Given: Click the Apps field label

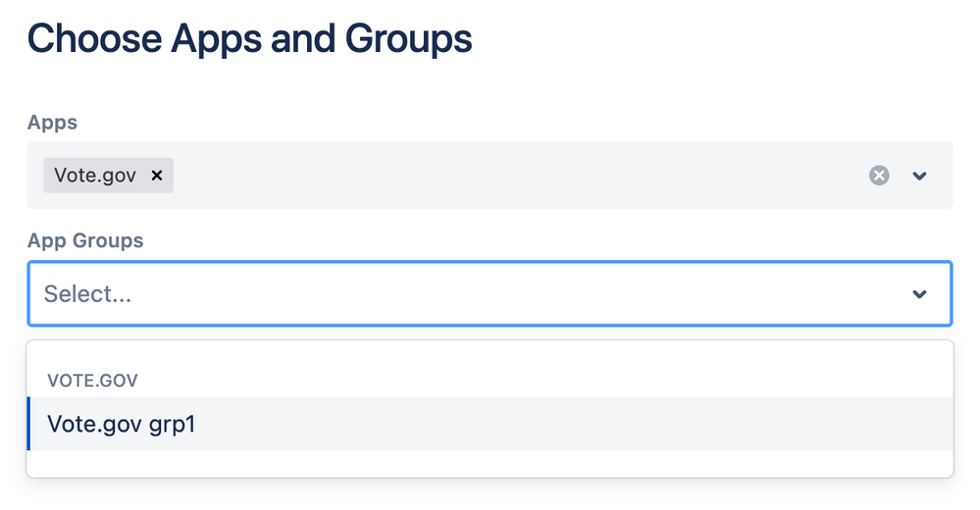Looking at the screenshot, I should pos(53,123).
